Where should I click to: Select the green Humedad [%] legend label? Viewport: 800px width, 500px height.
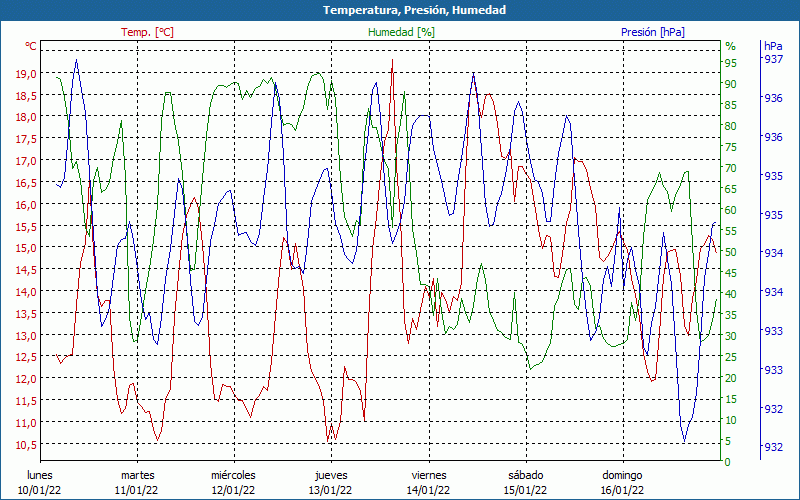402,32
